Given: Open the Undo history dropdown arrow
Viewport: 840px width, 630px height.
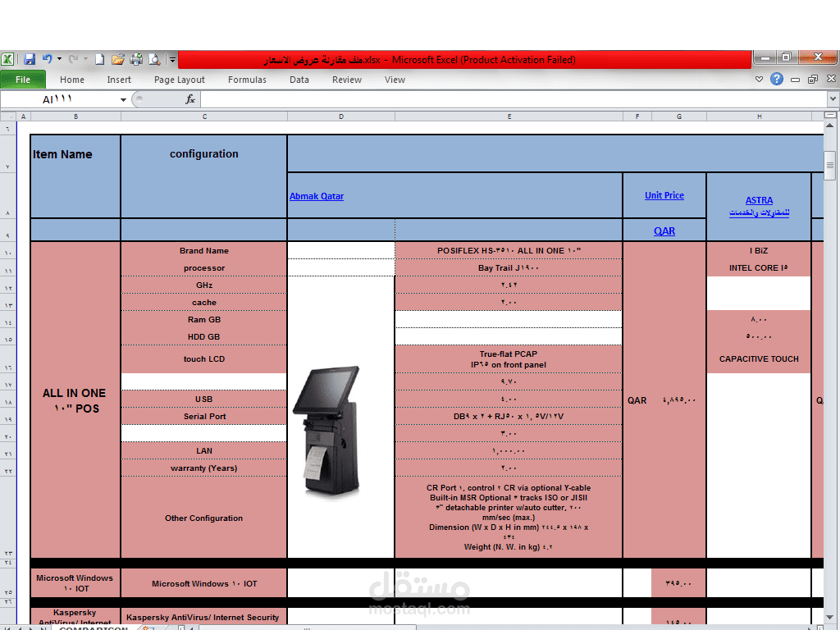Looking at the screenshot, I should (x=59, y=59).
